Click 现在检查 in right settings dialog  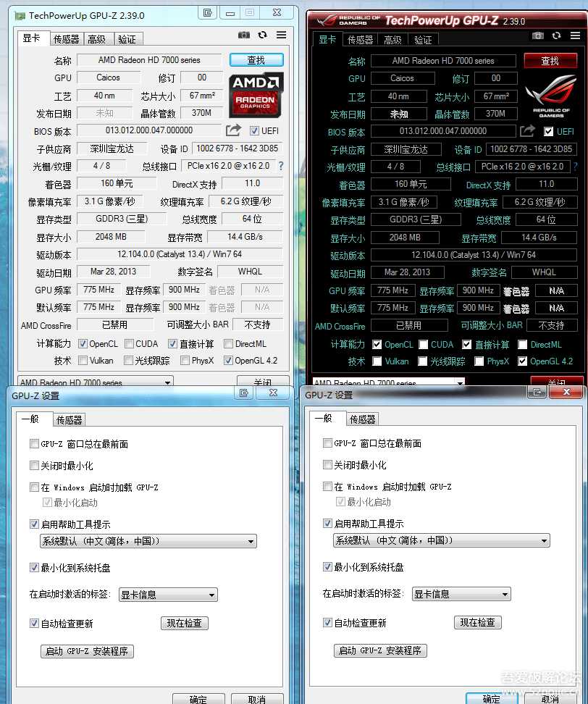pyautogui.click(x=478, y=622)
